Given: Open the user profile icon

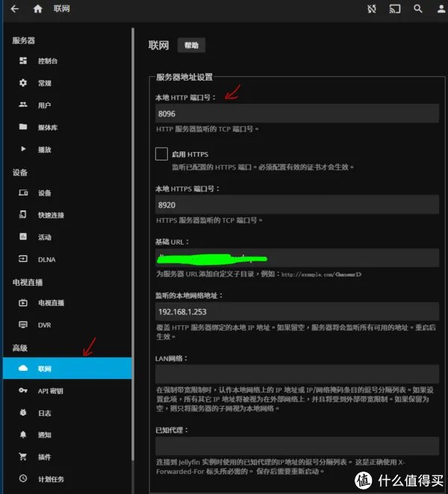Looking at the screenshot, I should 442,9.
